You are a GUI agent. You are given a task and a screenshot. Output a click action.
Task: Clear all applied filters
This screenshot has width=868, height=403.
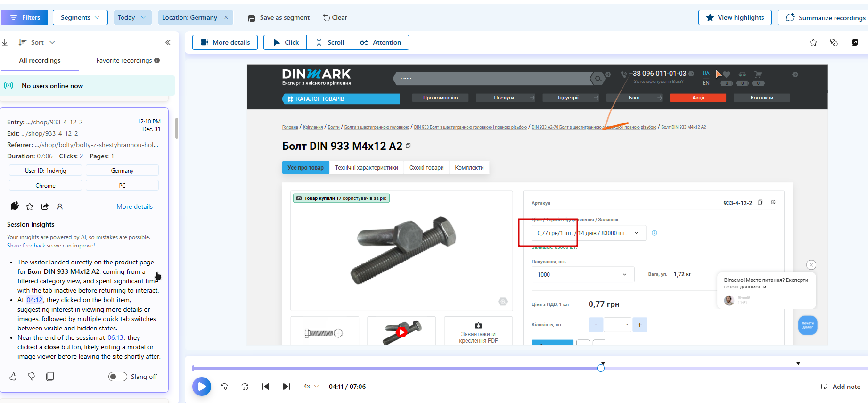tap(335, 17)
